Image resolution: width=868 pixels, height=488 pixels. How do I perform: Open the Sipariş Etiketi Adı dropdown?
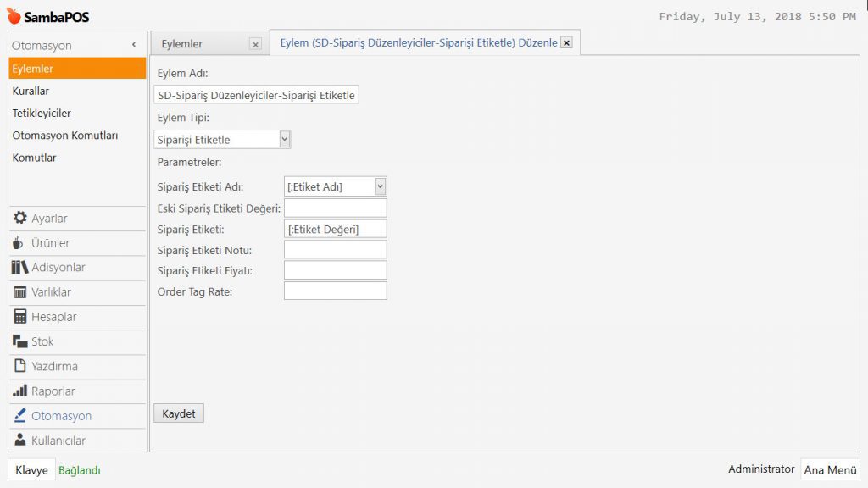point(380,186)
